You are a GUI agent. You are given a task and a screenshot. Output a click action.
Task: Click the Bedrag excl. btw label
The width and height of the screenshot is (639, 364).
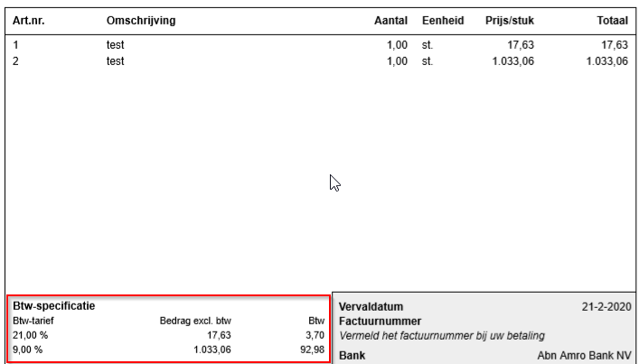(x=195, y=321)
